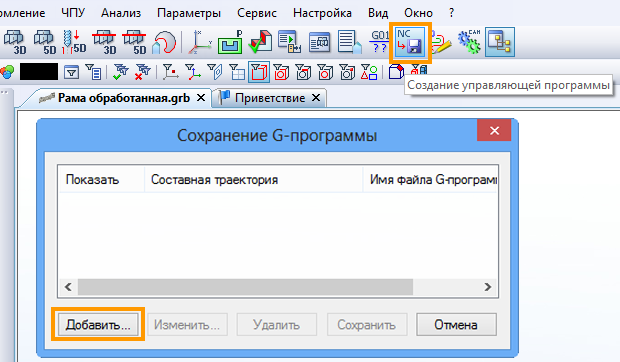Click the crossed-out red 5D machining icon
This screenshot has width=620, height=362.
tap(134, 42)
